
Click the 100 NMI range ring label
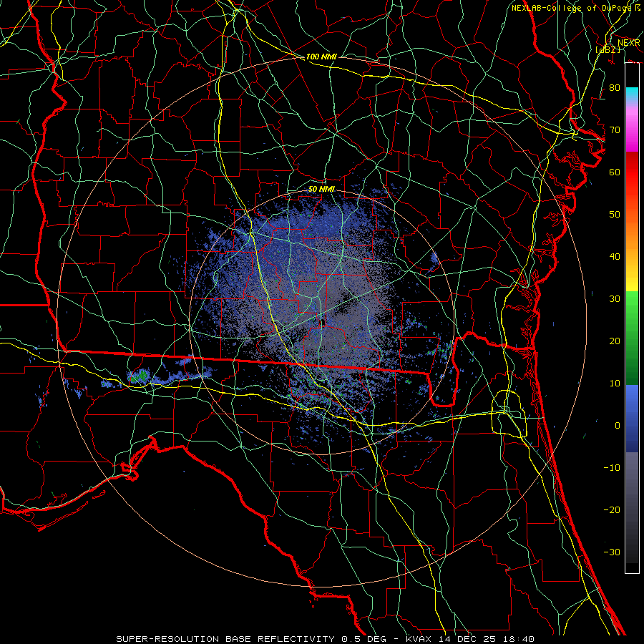click(321, 57)
